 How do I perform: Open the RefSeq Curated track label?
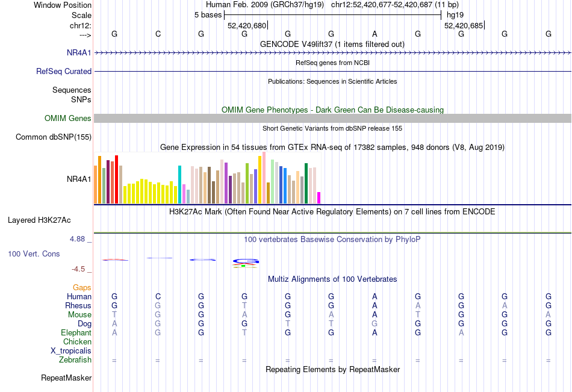[63, 71]
